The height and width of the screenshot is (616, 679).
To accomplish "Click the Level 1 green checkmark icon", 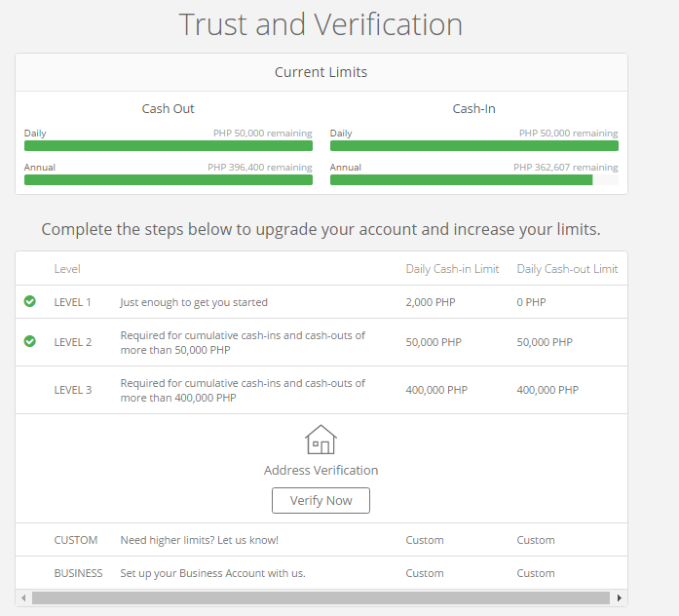I will [x=30, y=301].
